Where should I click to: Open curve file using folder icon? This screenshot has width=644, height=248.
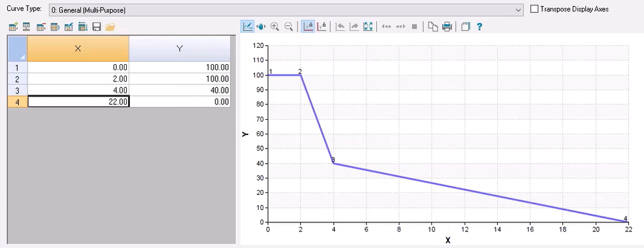coord(110,27)
